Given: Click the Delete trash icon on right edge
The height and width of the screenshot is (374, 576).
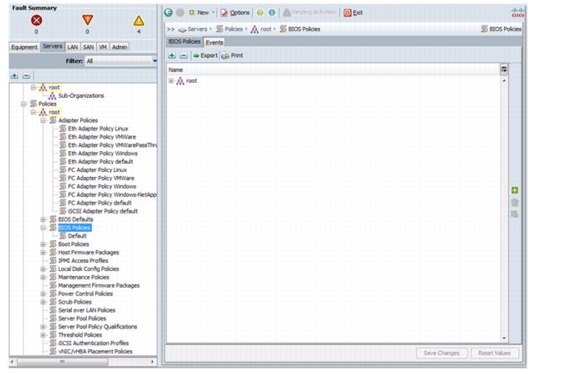Looking at the screenshot, I should [515, 202].
